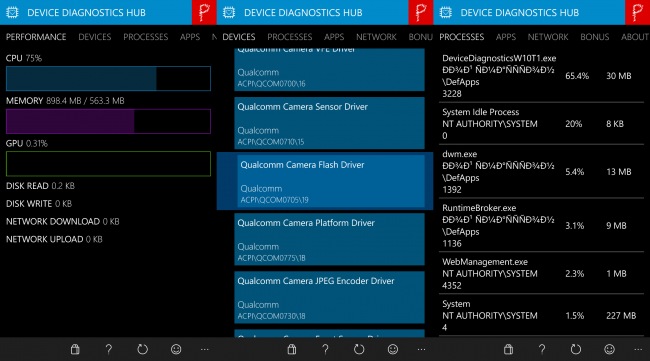Viewport: 650px width, 361px height.
Task: Select the WebManagement.exe process row
Action: [541, 274]
